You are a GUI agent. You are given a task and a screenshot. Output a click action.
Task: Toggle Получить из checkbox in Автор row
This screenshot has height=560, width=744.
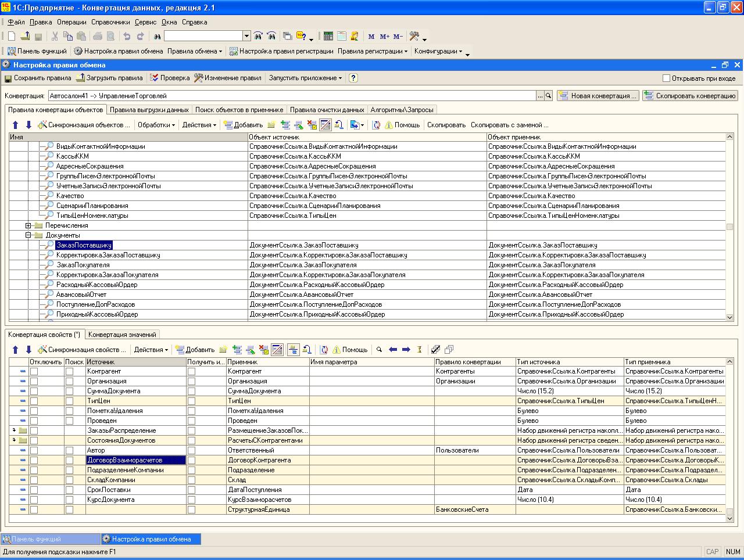pyautogui.click(x=191, y=450)
